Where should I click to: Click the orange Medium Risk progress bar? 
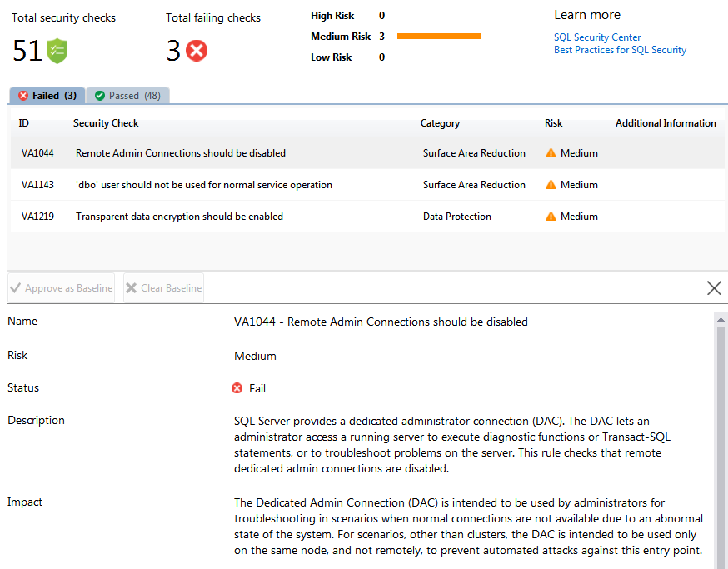pos(439,36)
